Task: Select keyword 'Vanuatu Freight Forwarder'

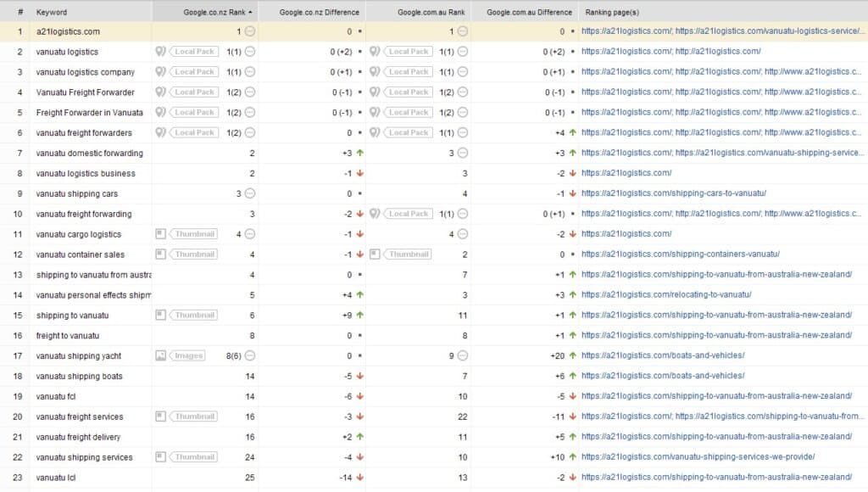Action: (86, 92)
